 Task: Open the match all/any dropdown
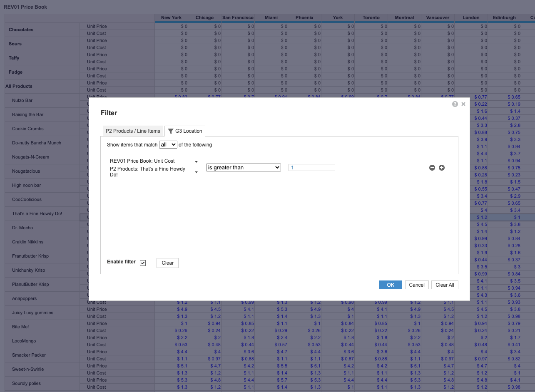[168, 144]
